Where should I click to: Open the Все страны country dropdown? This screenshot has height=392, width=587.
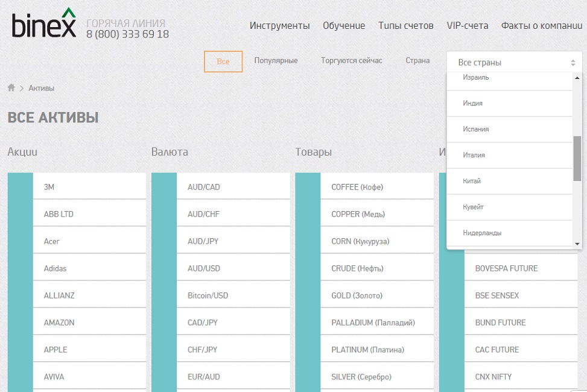[x=515, y=62]
